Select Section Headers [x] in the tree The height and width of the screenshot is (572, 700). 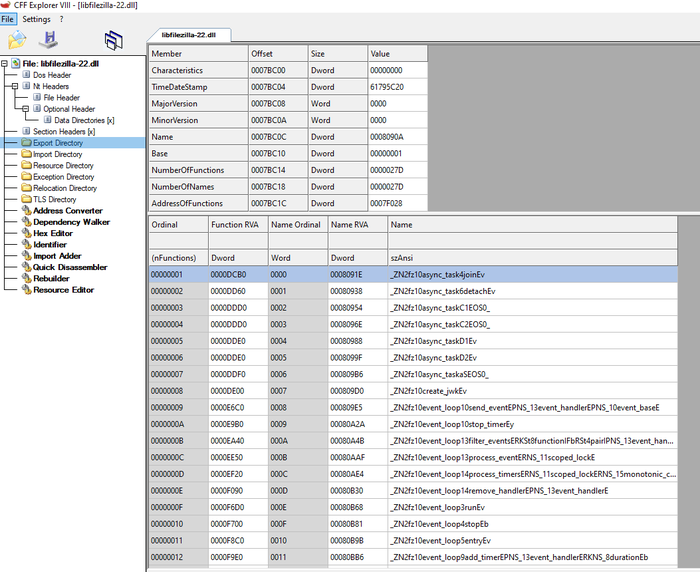coord(64,131)
